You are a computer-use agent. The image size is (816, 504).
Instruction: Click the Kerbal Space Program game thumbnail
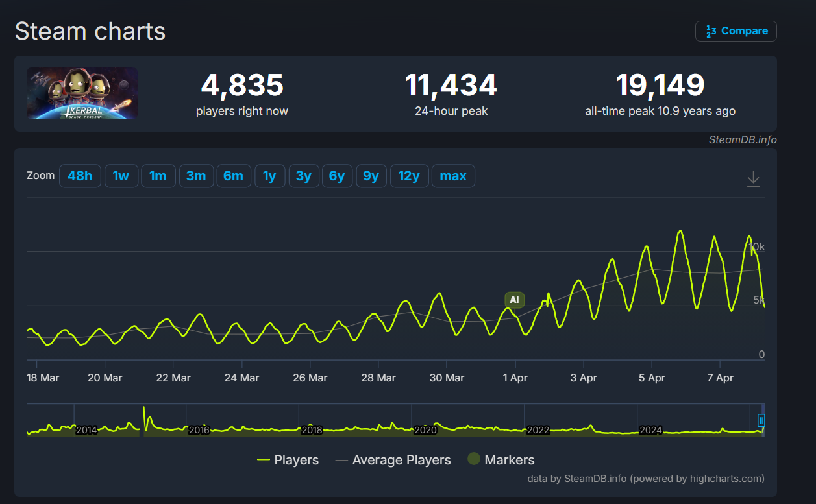click(82, 93)
